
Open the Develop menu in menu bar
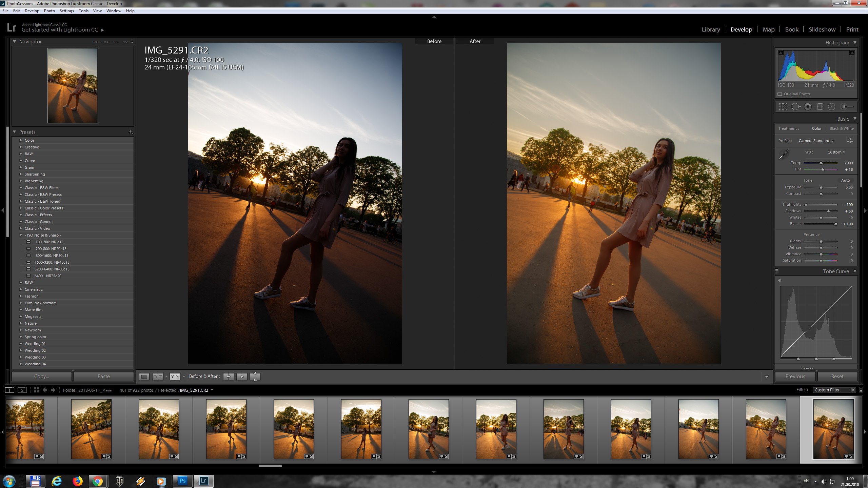click(x=32, y=11)
